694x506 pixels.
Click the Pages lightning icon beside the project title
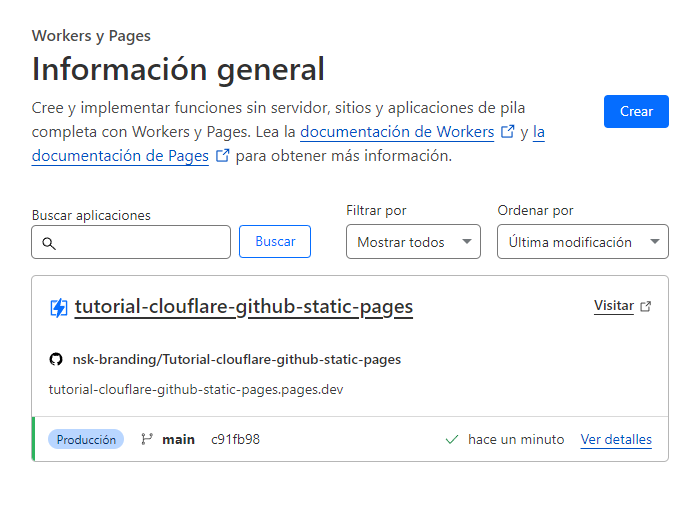click(59, 308)
